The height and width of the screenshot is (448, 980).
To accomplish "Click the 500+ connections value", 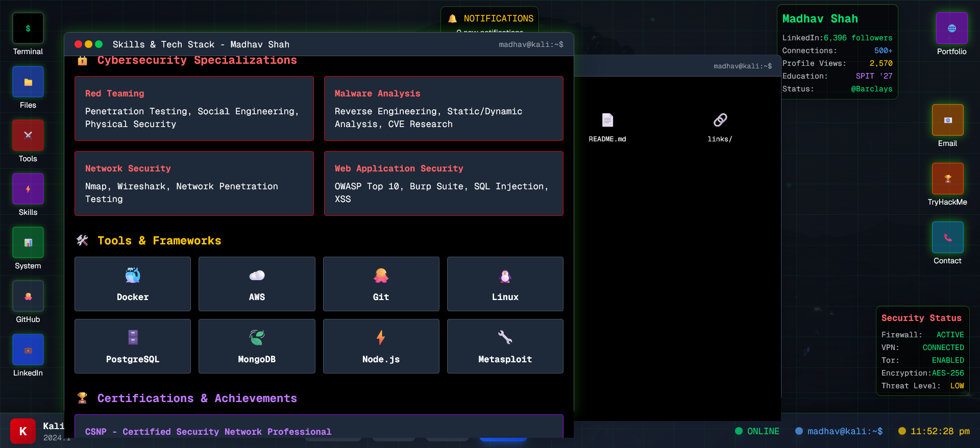I will coord(884,51).
